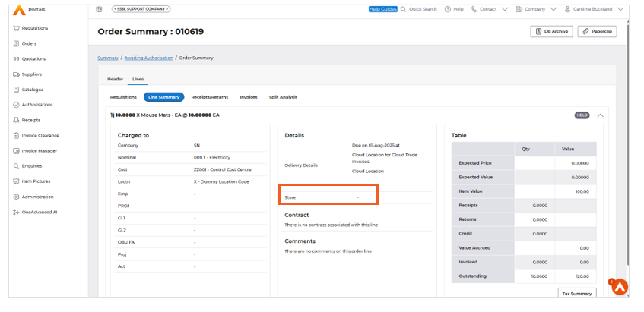The width and height of the screenshot is (644, 312).
Task: Select the Split Analysis sub-tab
Action: coord(283,98)
